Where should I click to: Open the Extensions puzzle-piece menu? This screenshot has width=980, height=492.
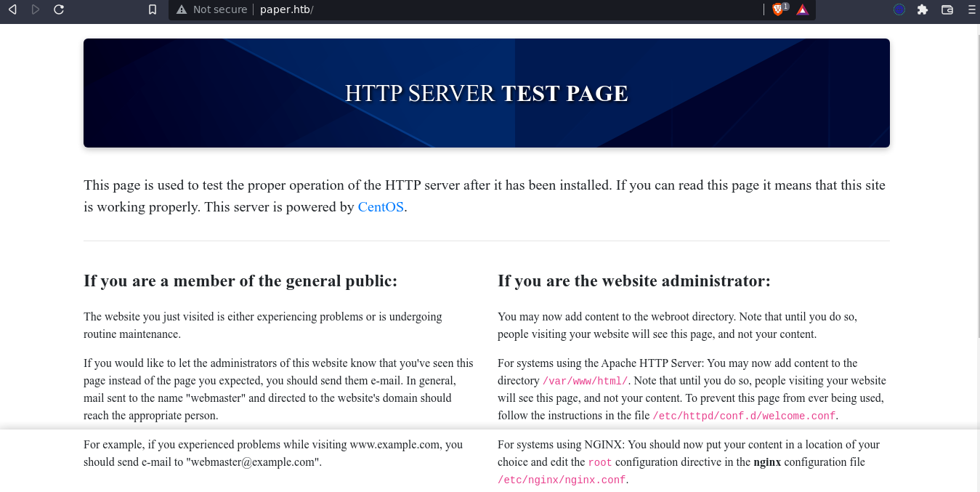click(923, 9)
